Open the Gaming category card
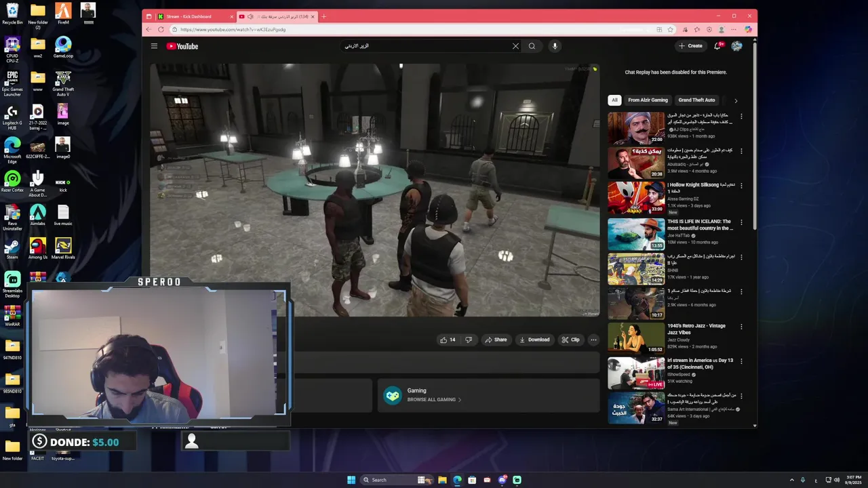Viewport: 868px width, 488px height. click(488, 395)
